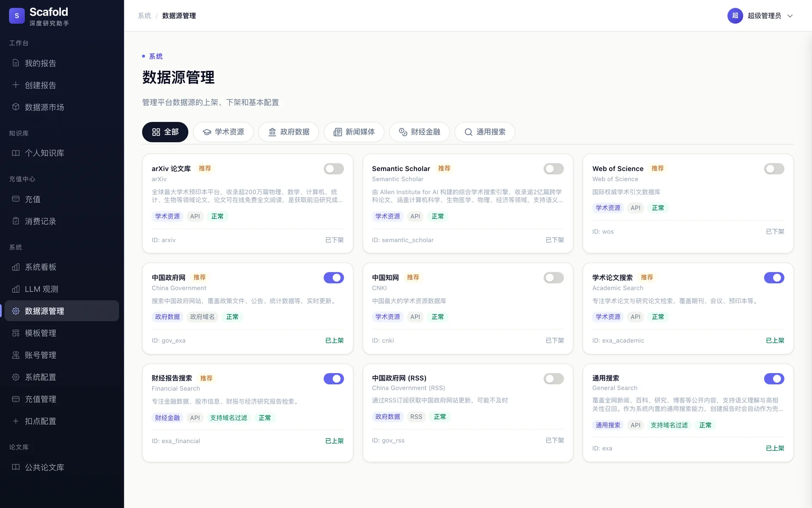812x508 pixels.
Task: Enable the 中国知网 CNKI switch
Action: pyautogui.click(x=554, y=278)
